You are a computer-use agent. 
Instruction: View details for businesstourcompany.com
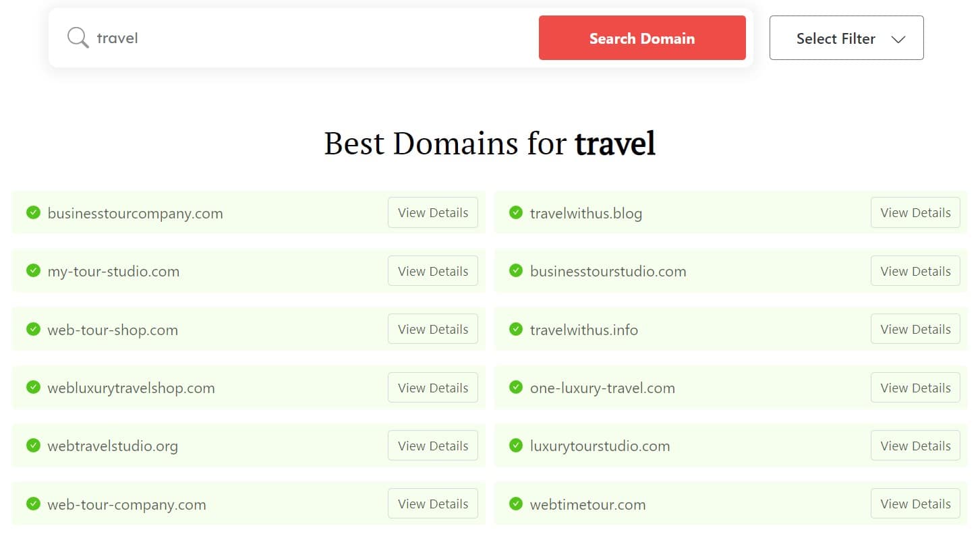coord(432,212)
